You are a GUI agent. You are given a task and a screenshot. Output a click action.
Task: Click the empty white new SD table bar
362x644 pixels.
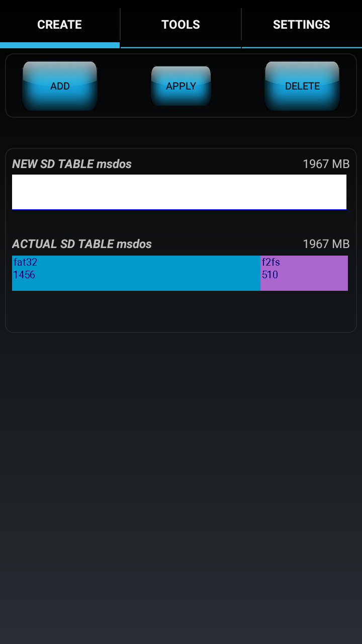179,192
